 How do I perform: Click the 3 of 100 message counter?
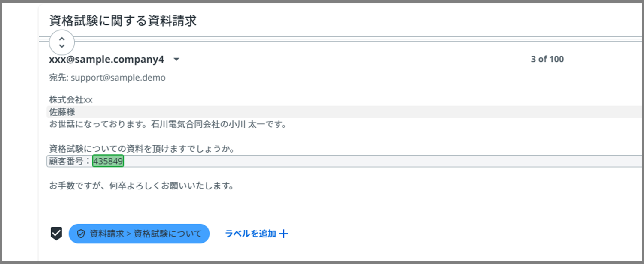point(547,60)
